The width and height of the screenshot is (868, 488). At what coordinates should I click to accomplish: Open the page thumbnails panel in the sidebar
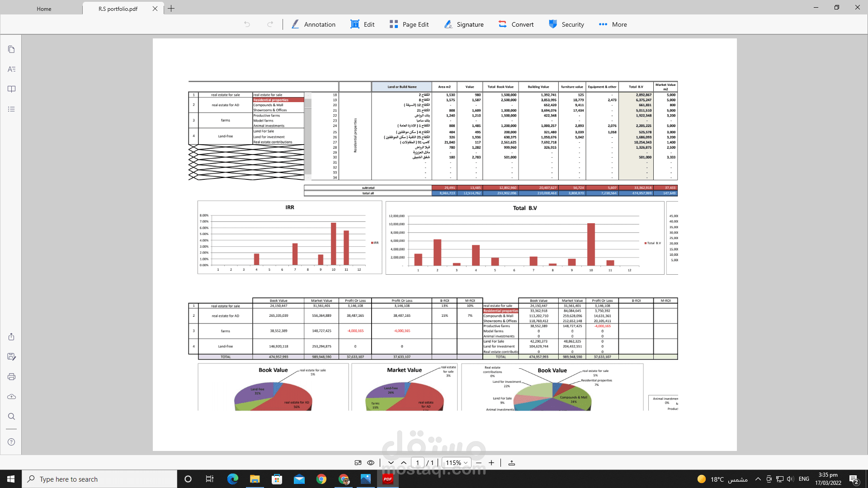tap(11, 49)
